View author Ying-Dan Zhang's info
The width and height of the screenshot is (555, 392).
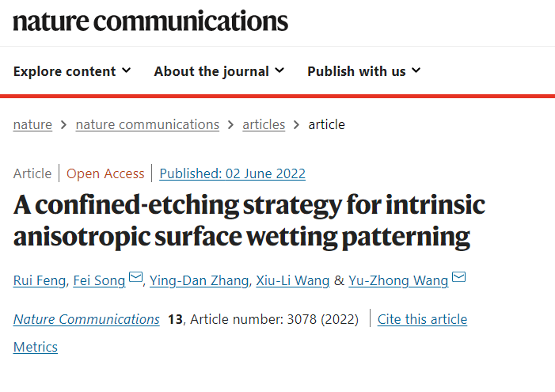200,280
